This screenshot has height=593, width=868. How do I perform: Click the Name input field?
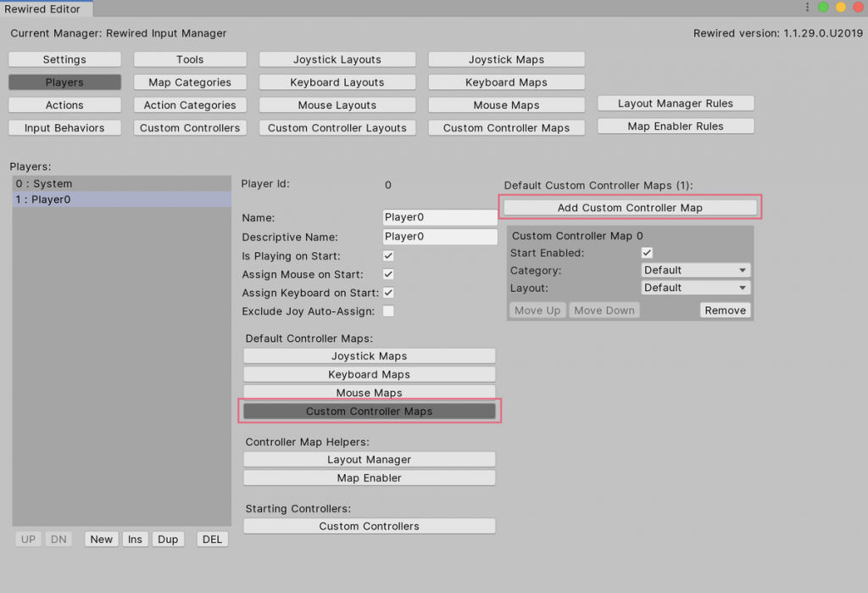pyautogui.click(x=440, y=217)
